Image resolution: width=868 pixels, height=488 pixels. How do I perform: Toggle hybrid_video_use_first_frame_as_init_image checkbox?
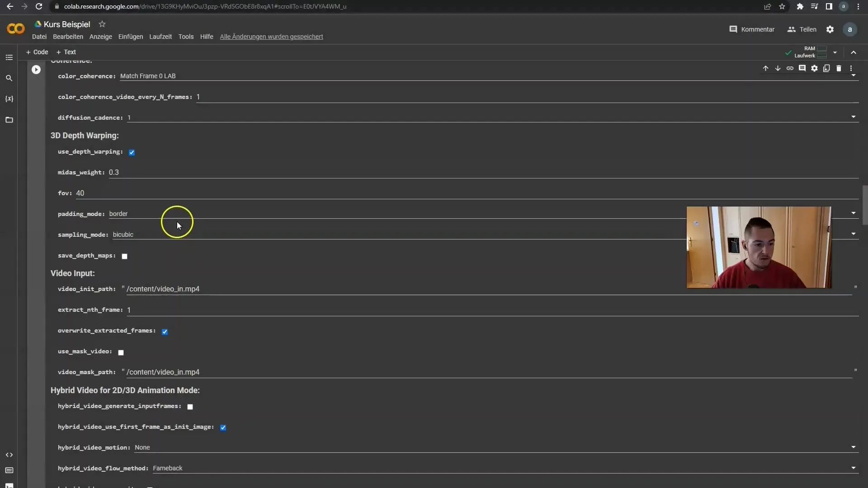pyautogui.click(x=223, y=427)
